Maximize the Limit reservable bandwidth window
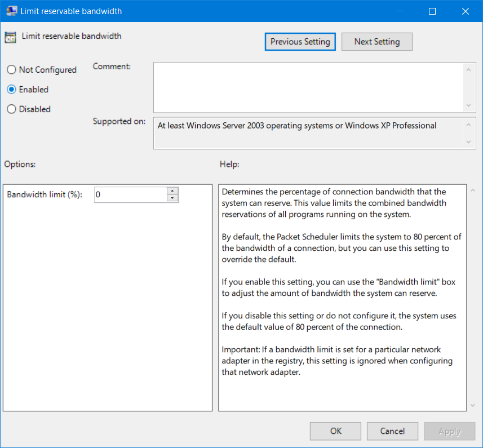 click(x=432, y=11)
